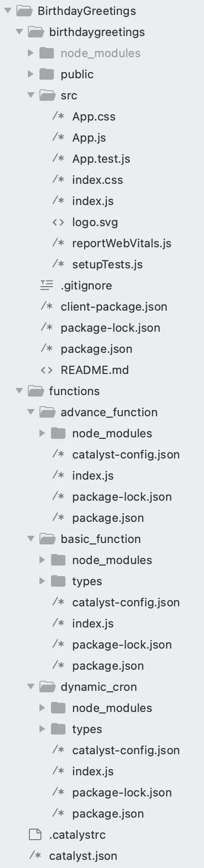Open catalyst-config.json under dynamic_cron
The width and height of the screenshot is (204, 868).
click(x=126, y=750)
